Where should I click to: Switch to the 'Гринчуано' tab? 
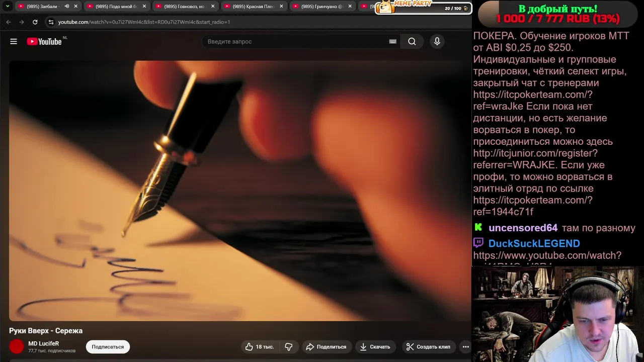tap(321, 7)
